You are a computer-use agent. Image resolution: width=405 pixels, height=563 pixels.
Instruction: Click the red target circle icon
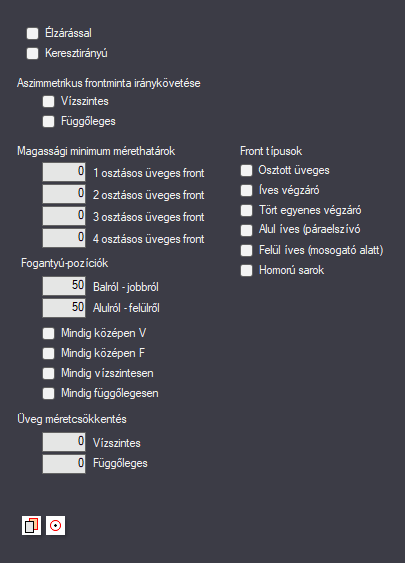click(56, 526)
